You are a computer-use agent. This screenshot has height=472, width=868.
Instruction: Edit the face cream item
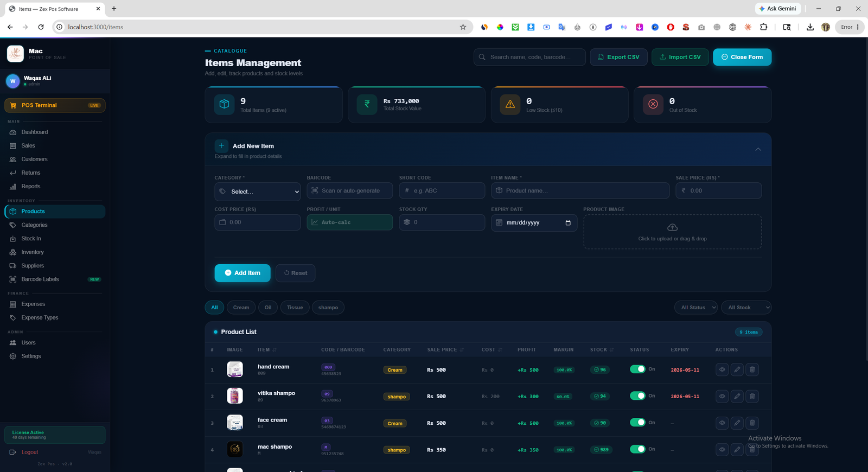coord(737,423)
